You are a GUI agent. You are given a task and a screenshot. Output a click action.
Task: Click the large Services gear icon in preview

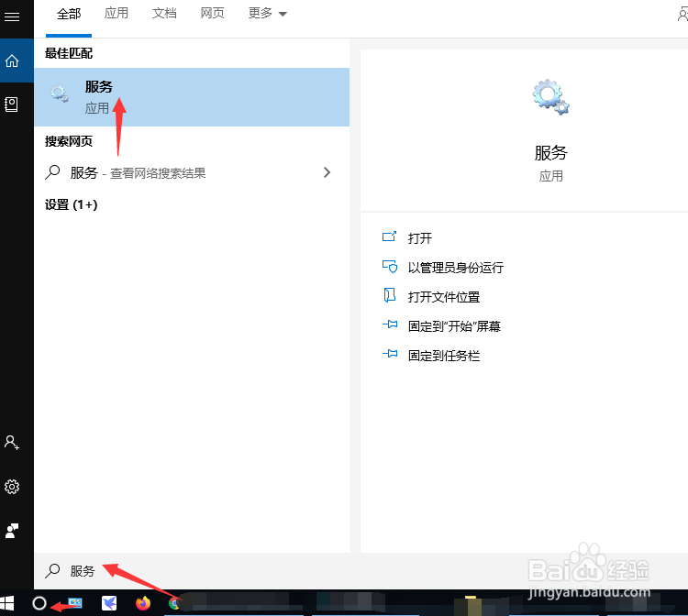[550, 97]
